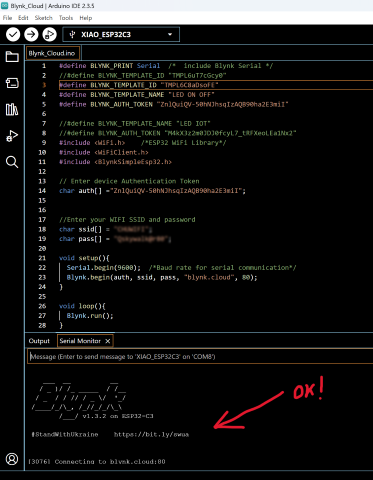Click the active BLYNK_TEMPLATE_ID "TMPL6C8aDsoFE" line
This screenshot has width=373, height=480.
coord(139,85)
